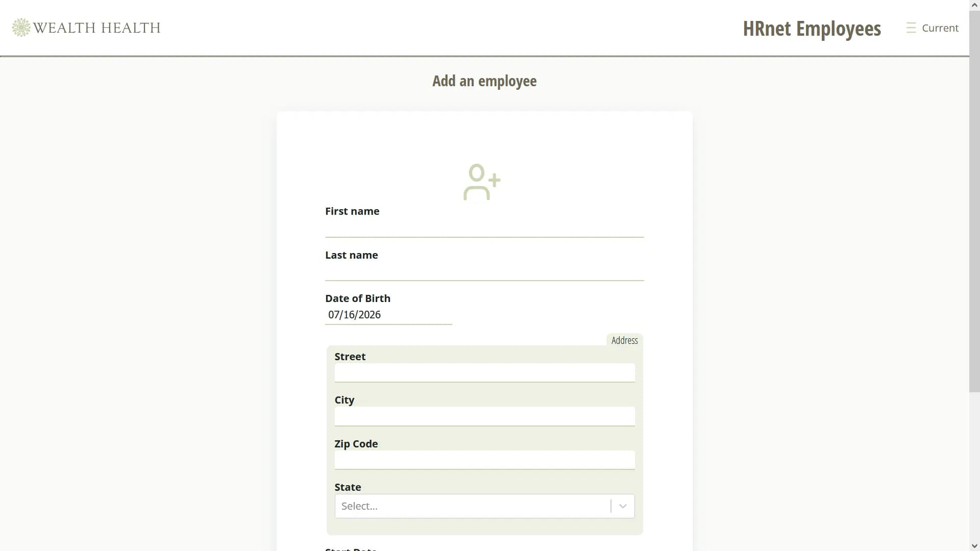Click the Street label
The width and height of the screenshot is (980, 551).
tap(350, 357)
